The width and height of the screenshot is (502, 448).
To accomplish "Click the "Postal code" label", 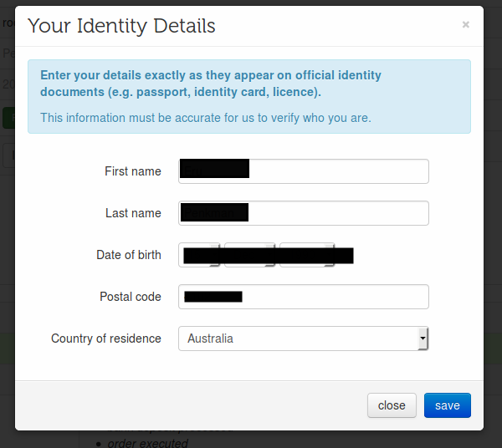I will (131, 297).
